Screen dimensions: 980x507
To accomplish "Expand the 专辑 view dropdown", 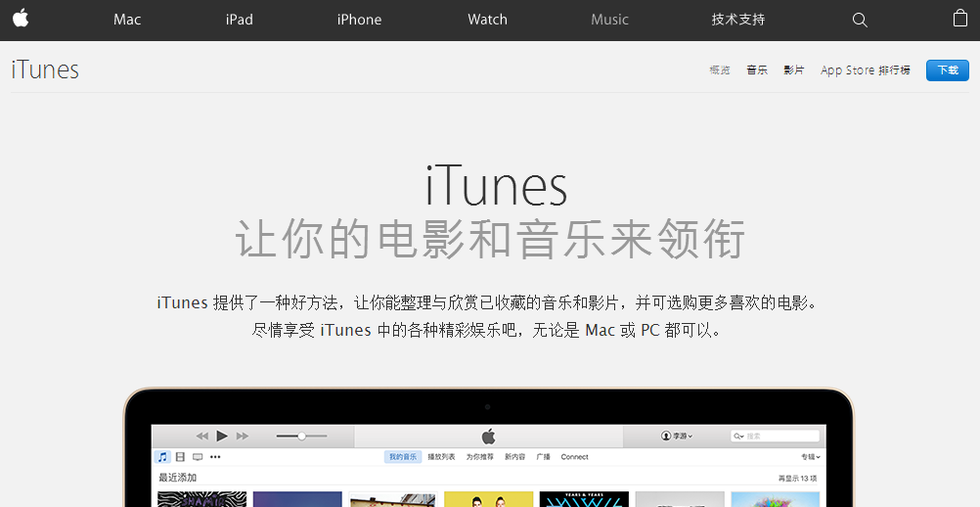I will tap(811, 457).
